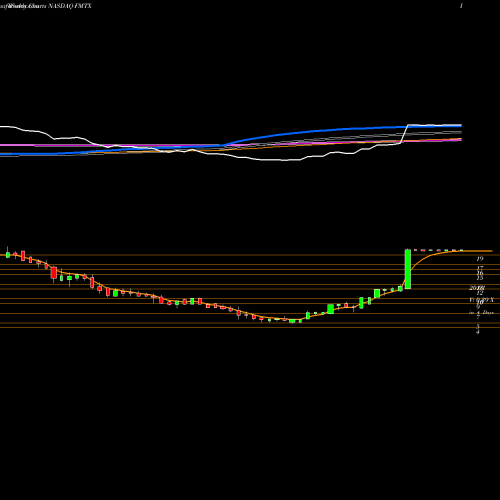Click the price axis label 19
The height and width of the screenshot is (500, 500).
[480, 258]
